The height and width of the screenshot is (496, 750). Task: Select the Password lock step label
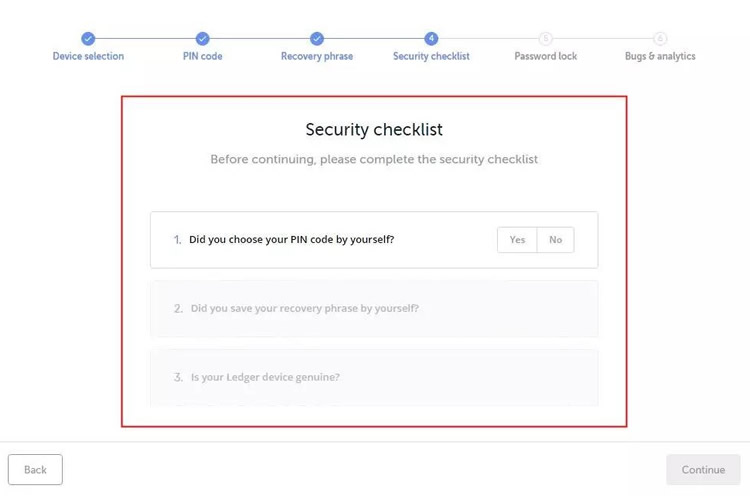pyautogui.click(x=545, y=57)
